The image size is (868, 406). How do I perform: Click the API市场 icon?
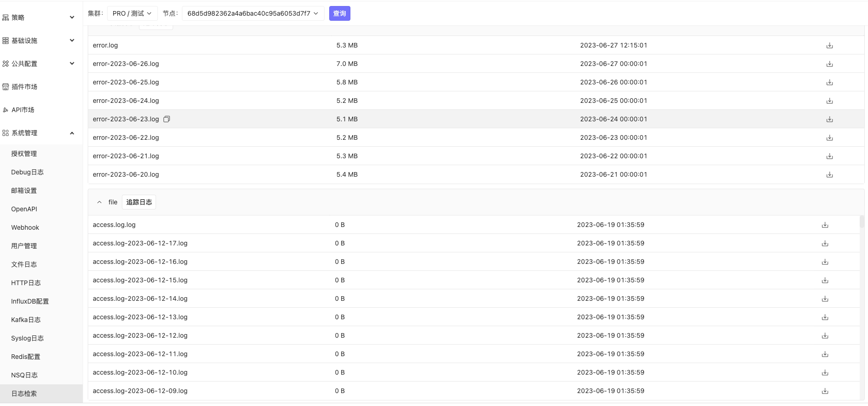(6, 110)
